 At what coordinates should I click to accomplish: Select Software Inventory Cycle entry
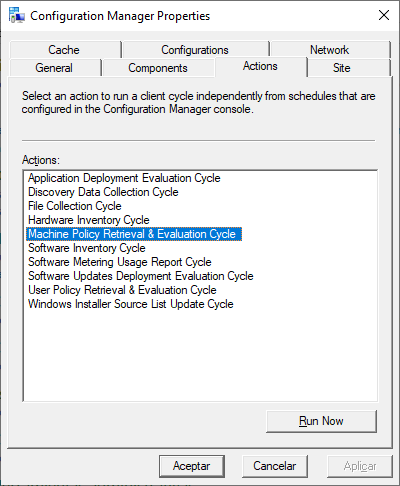click(87, 248)
